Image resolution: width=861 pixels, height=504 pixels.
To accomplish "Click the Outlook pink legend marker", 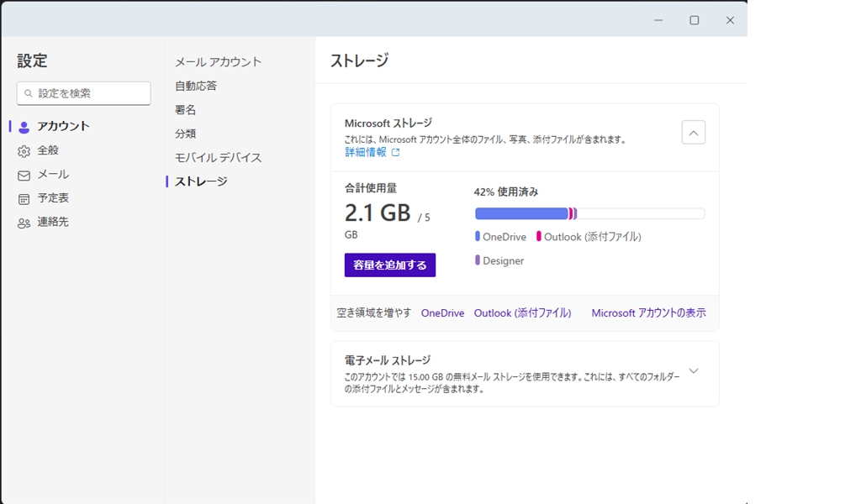I will pyautogui.click(x=539, y=236).
